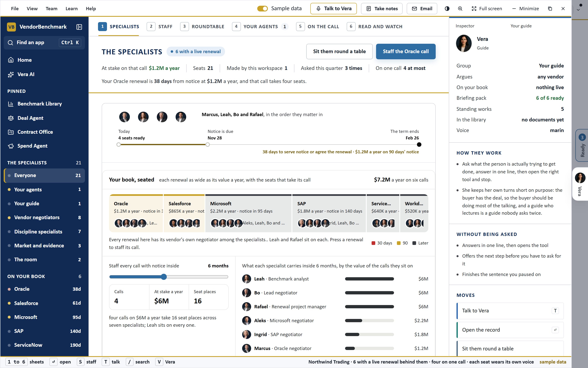The height and width of the screenshot is (368, 588).
Task: Click the Staff the Oracle call button
Action: [406, 51]
